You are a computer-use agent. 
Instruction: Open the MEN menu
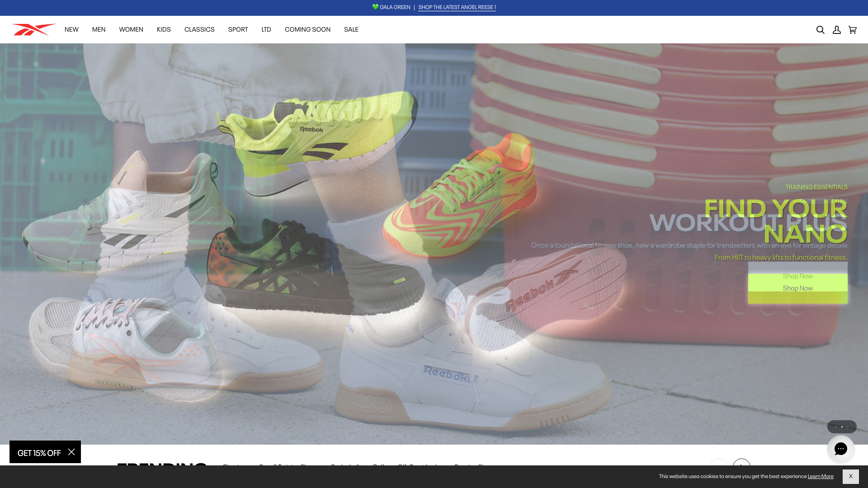tap(99, 29)
